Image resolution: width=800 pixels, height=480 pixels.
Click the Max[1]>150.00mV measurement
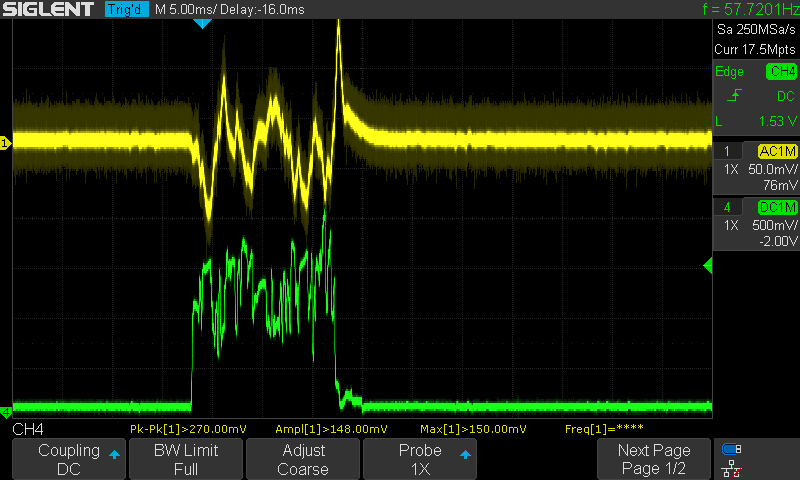tap(473, 429)
